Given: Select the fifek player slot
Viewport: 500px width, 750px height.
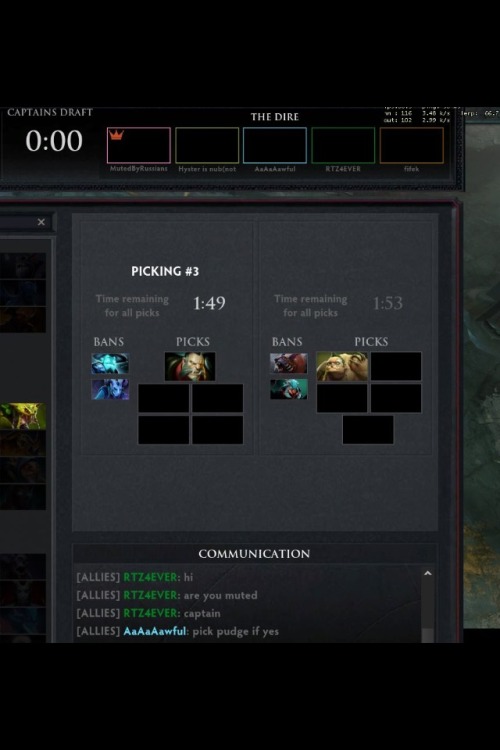Looking at the screenshot, I should pyautogui.click(x=411, y=145).
